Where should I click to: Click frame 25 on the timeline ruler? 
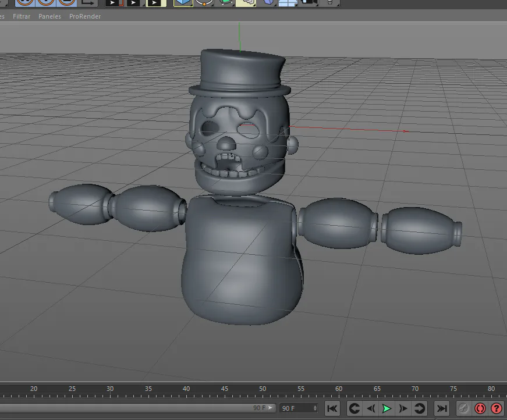pyautogui.click(x=72, y=389)
